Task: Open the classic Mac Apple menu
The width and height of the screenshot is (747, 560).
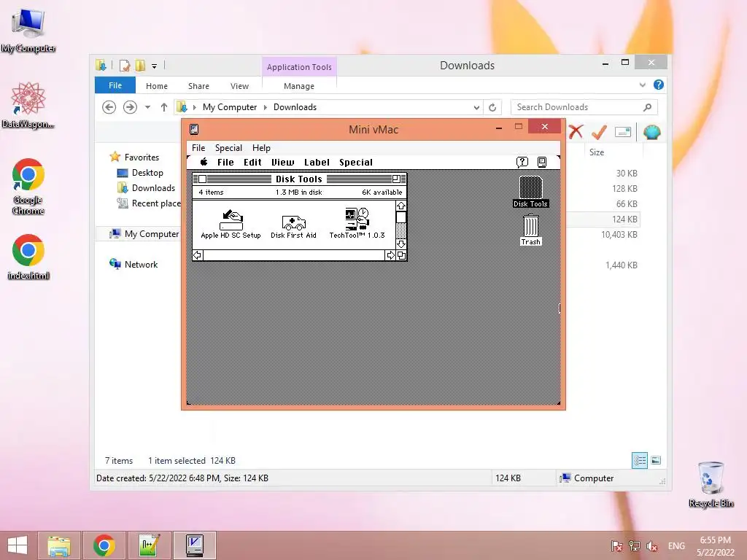Action: (x=204, y=162)
